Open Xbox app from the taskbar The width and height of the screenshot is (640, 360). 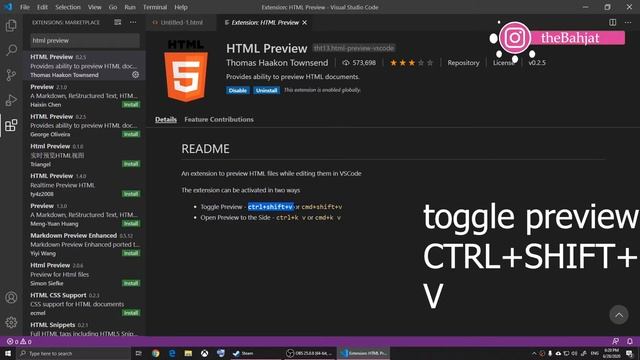204,353
